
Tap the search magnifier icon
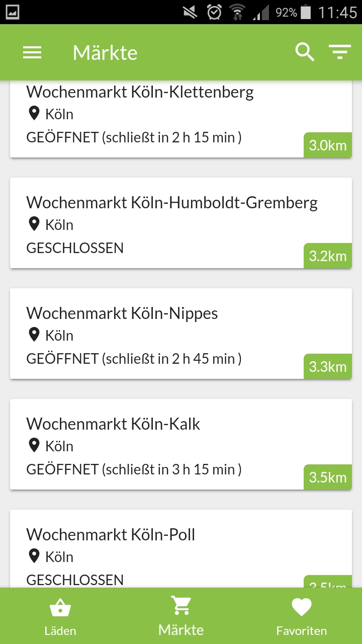tap(305, 52)
